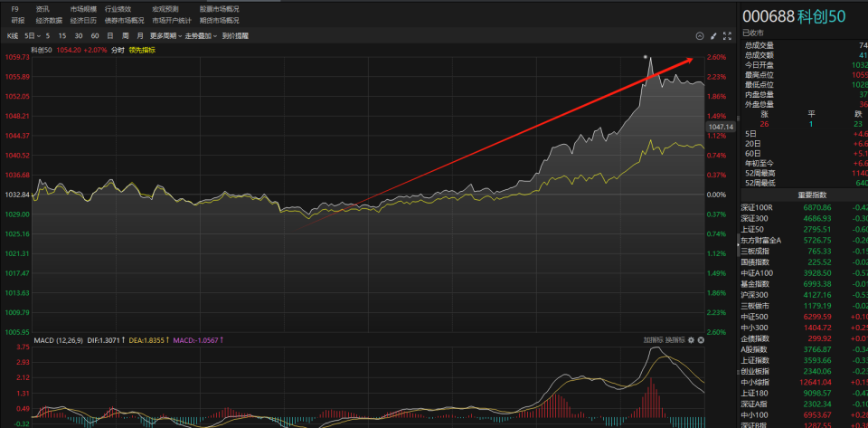Image resolution: width=868 pixels, height=428 pixels.
Task: Select the 15-minute period
Action: [62, 36]
